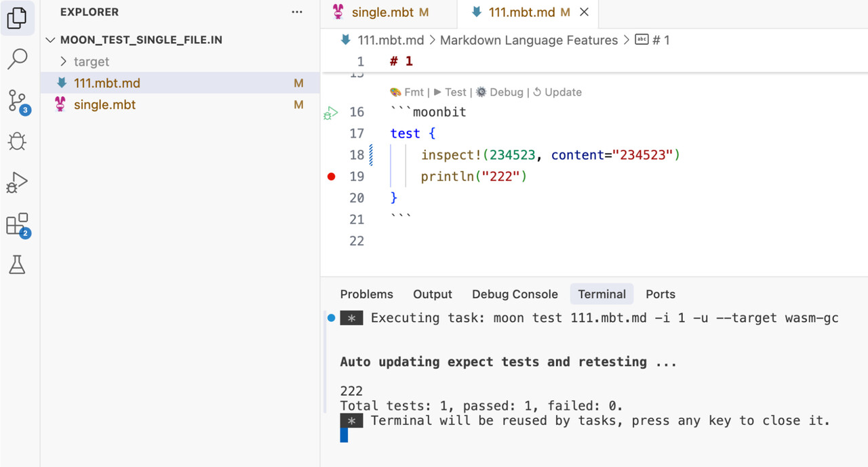Select single.mbt file in the explorer
Image resolution: width=868 pixels, height=467 pixels.
pyautogui.click(x=104, y=105)
